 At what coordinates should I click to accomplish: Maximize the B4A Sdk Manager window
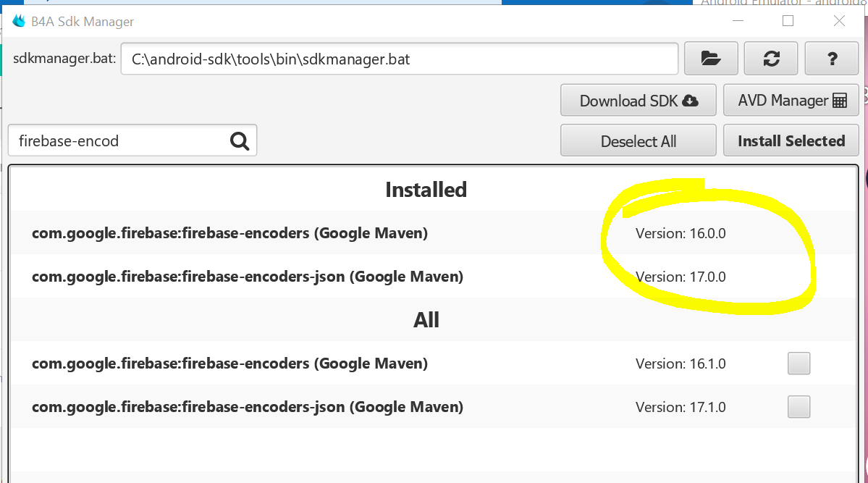(x=788, y=21)
